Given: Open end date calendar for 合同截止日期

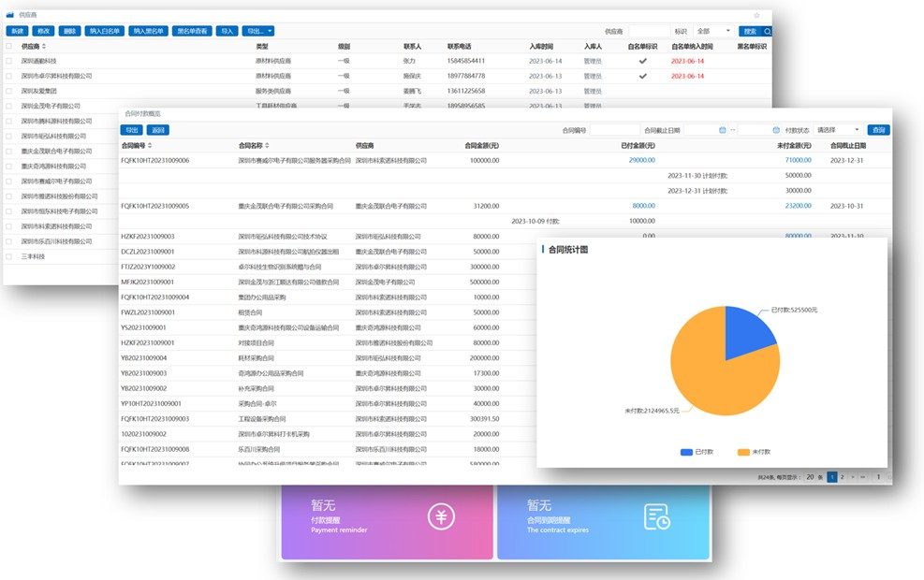Looking at the screenshot, I should 776,130.
